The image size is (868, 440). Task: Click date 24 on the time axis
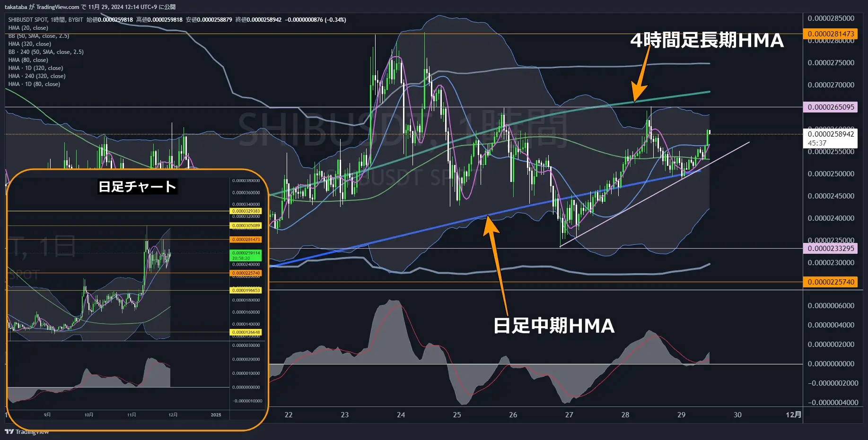pyautogui.click(x=401, y=415)
